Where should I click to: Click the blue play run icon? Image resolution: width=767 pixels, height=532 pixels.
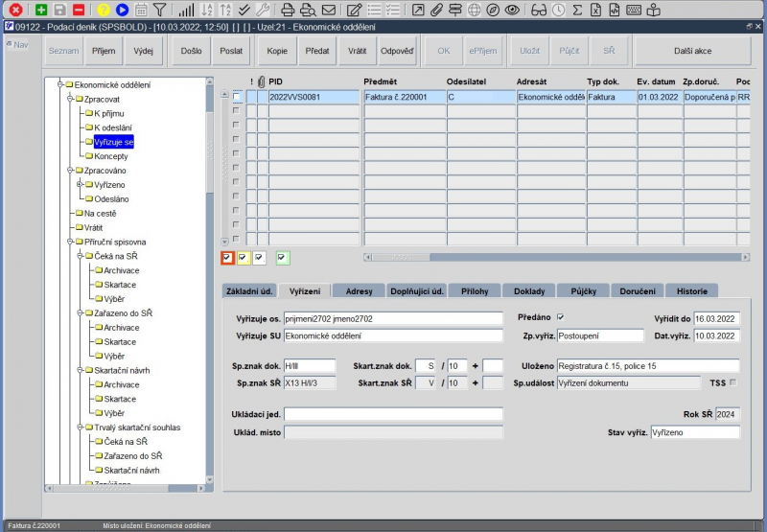pos(122,10)
